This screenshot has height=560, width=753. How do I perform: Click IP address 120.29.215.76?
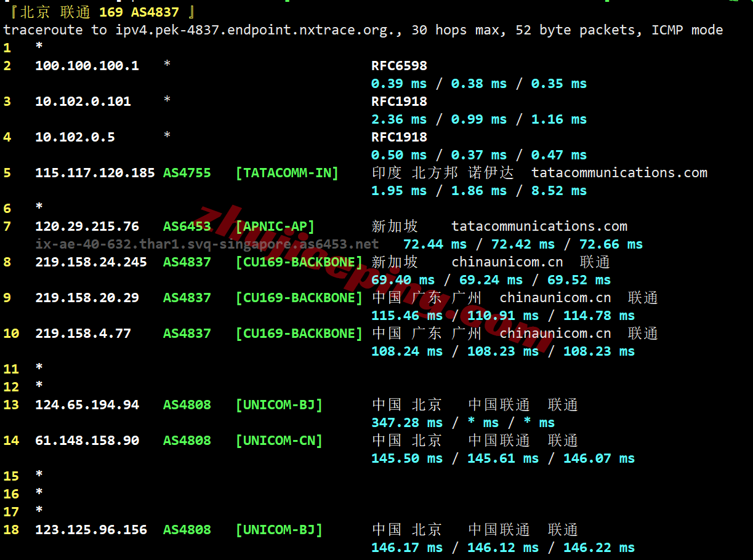coord(87,226)
